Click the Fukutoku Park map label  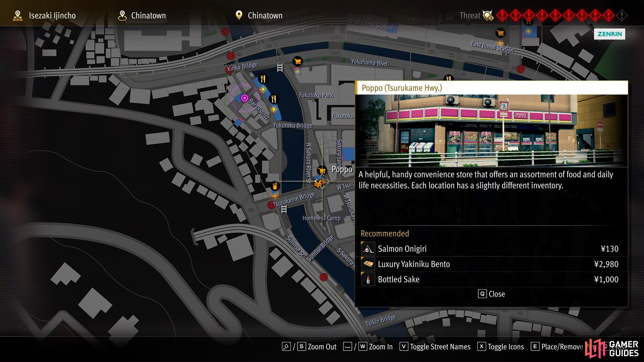(316, 95)
